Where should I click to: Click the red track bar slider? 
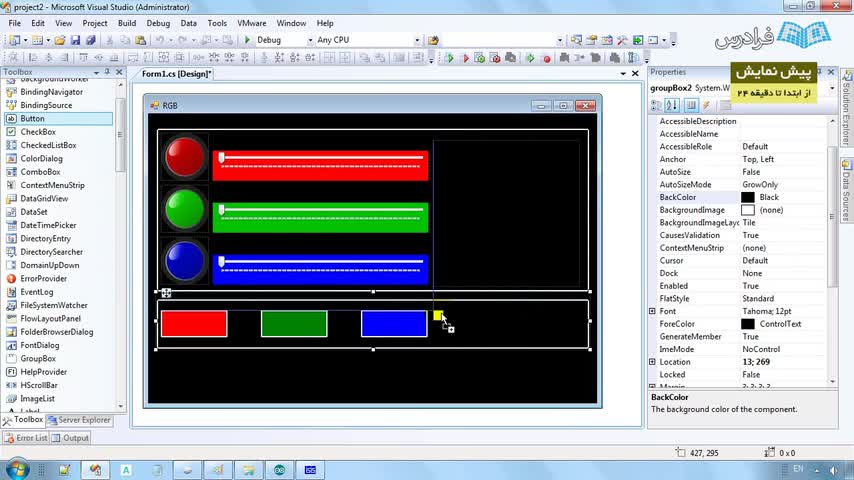tap(320, 165)
